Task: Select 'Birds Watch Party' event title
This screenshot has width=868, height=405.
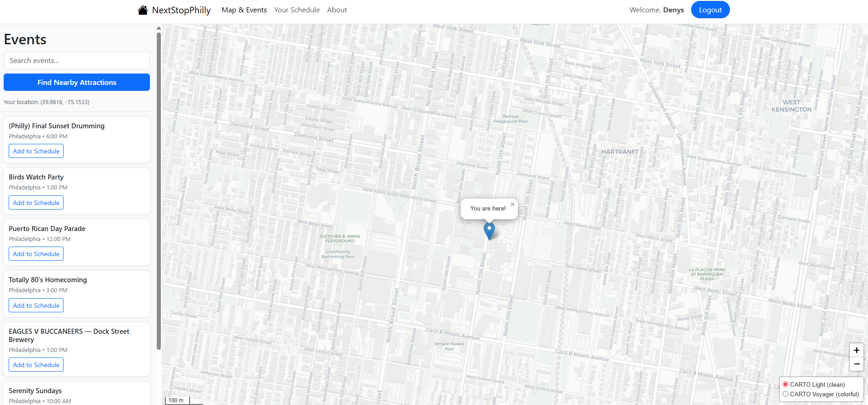Action: tap(36, 177)
